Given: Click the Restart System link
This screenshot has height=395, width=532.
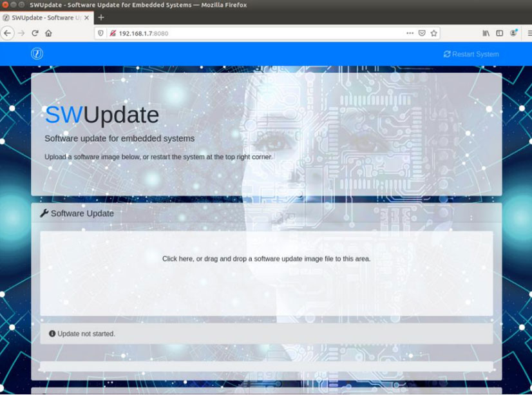Looking at the screenshot, I should [x=475, y=54].
